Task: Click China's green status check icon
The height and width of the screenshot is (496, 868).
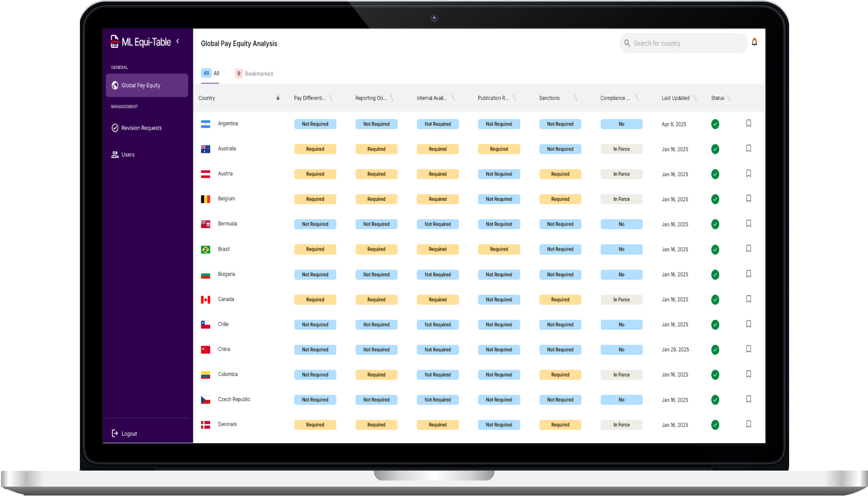Action: pos(715,349)
